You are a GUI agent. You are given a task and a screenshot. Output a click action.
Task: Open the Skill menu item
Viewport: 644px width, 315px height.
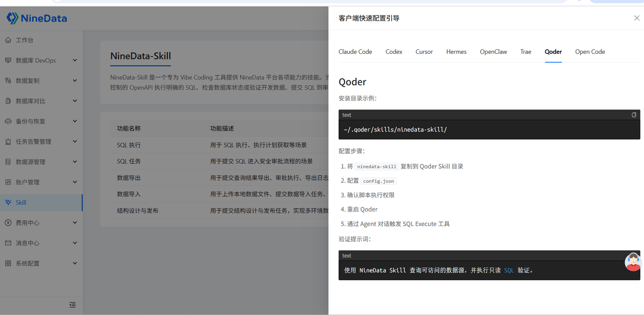(41, 202)
